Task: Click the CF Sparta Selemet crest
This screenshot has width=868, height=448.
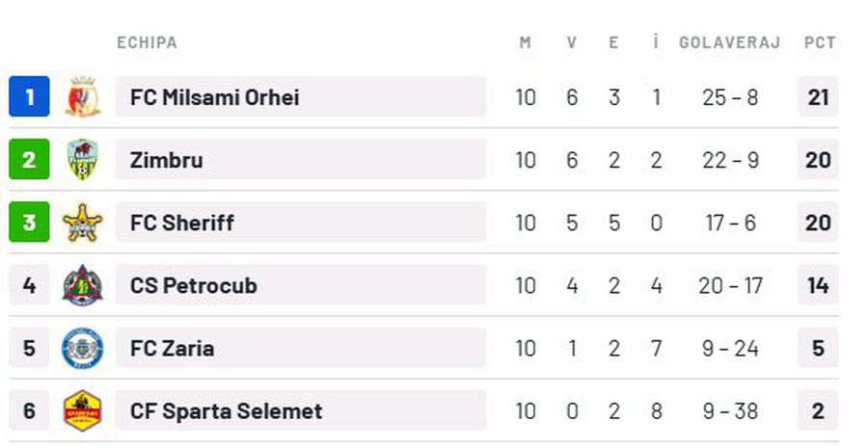Action: [83, 410]
